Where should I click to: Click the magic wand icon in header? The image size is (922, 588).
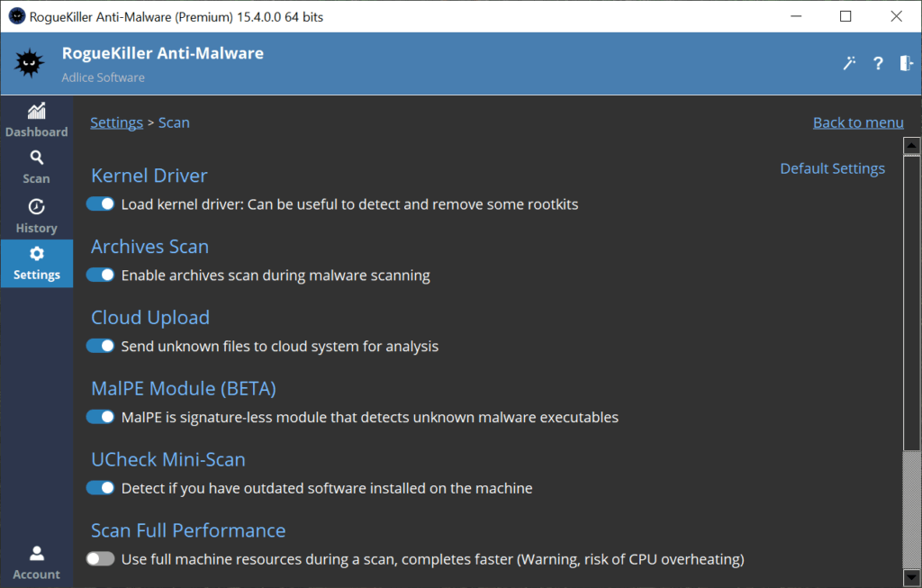click(849, 63)
